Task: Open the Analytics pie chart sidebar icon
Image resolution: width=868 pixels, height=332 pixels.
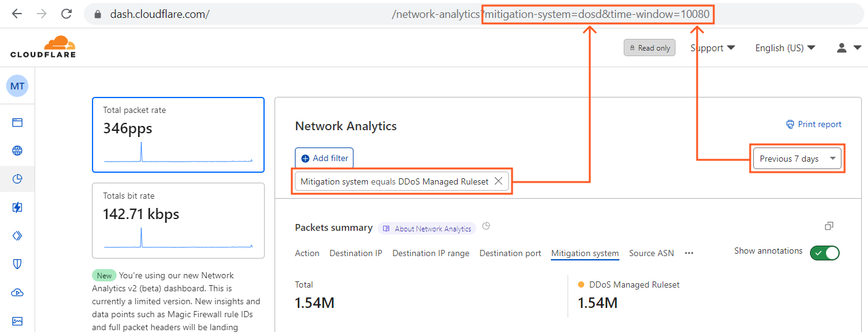Action: tap(17, 179)
